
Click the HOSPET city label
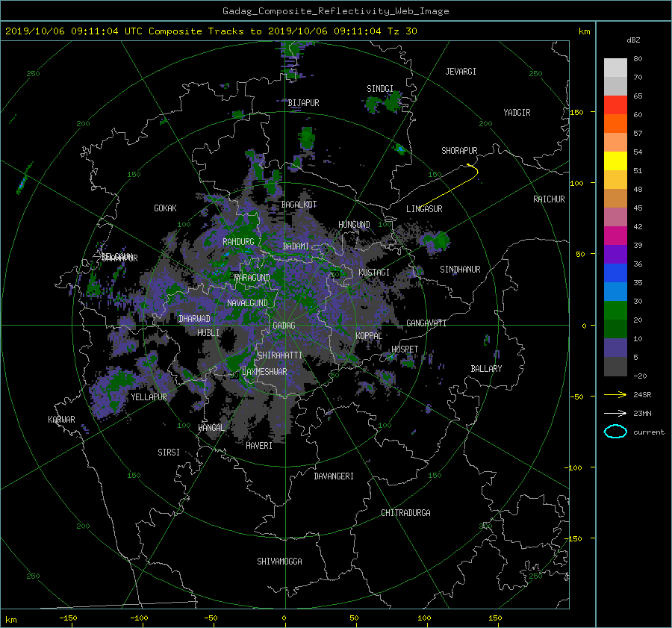(405, 349)
